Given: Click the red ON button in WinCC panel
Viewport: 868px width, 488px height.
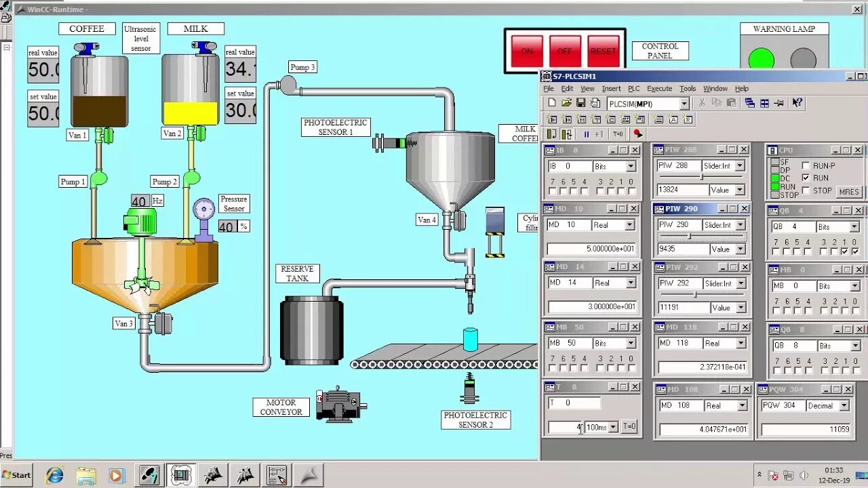Looking at the screenshot, I should [527, 51].
